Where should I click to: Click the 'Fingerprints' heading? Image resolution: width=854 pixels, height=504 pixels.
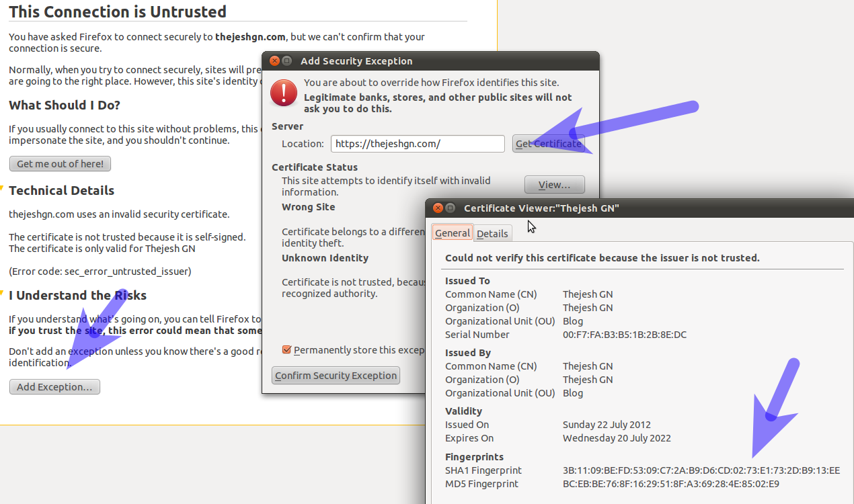(x=475, y=457)
